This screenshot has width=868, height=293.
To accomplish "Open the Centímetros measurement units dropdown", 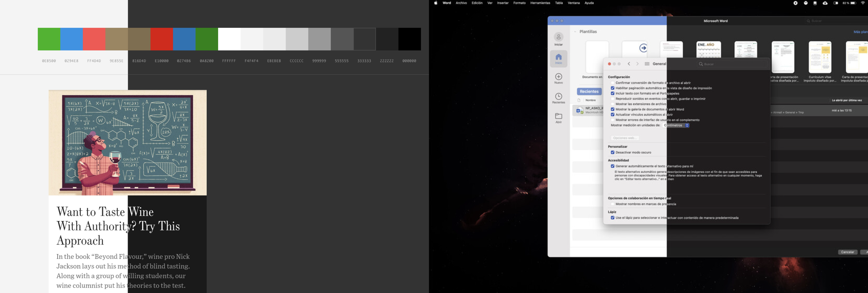I will pyautogui.click(x=676, y=125).
